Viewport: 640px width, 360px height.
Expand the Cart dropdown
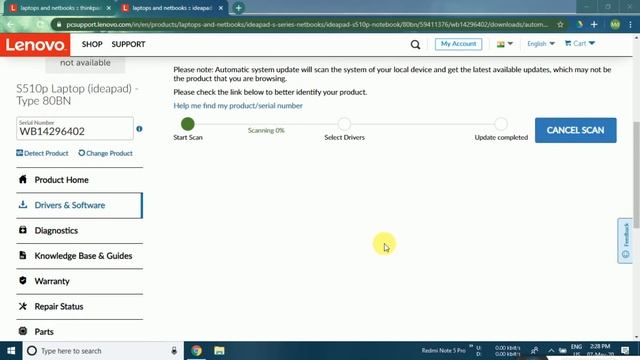pyautogui.click(x=580, y=43)
